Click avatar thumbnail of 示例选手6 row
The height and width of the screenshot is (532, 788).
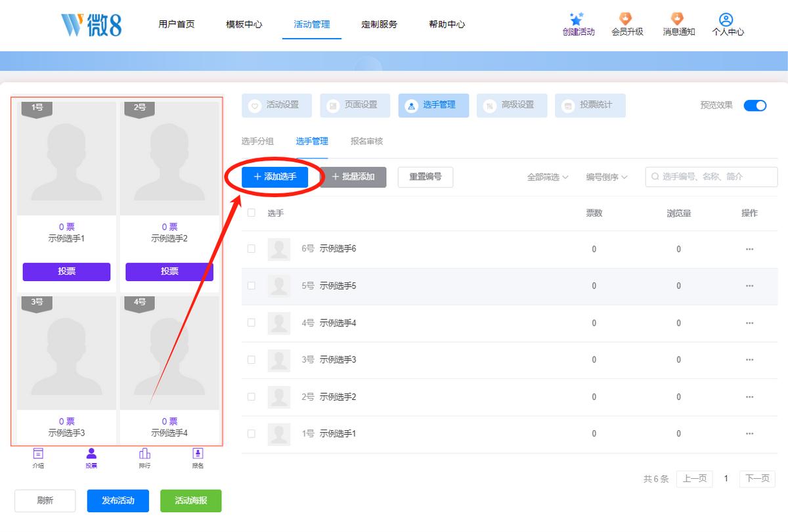[279, 249]
